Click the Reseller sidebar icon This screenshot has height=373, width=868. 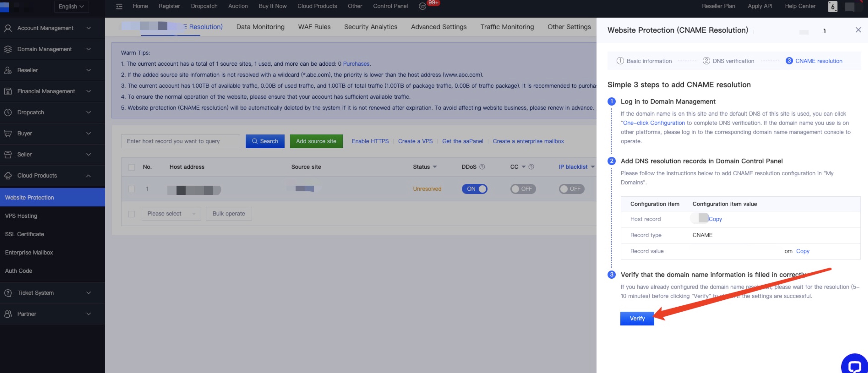point(8,70)
